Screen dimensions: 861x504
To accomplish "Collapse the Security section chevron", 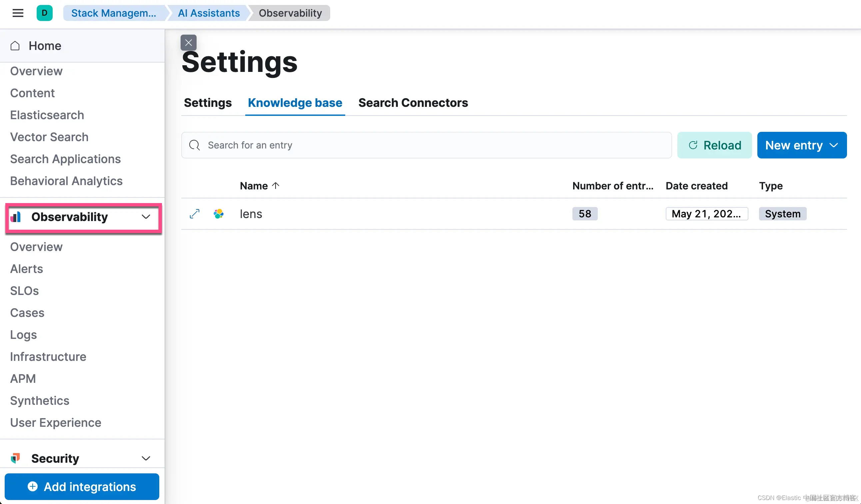I will click(146, 458).
